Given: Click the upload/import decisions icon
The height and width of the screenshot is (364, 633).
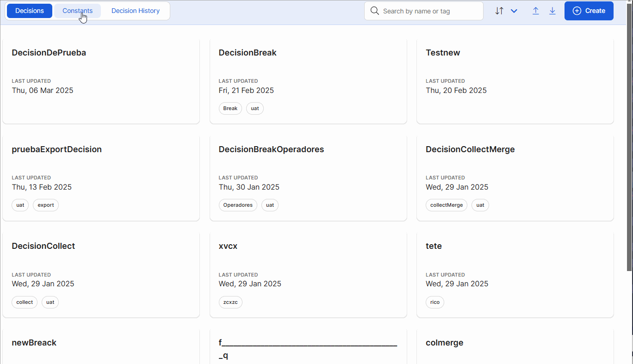Looking at the screenshot, I should (535, 11).
